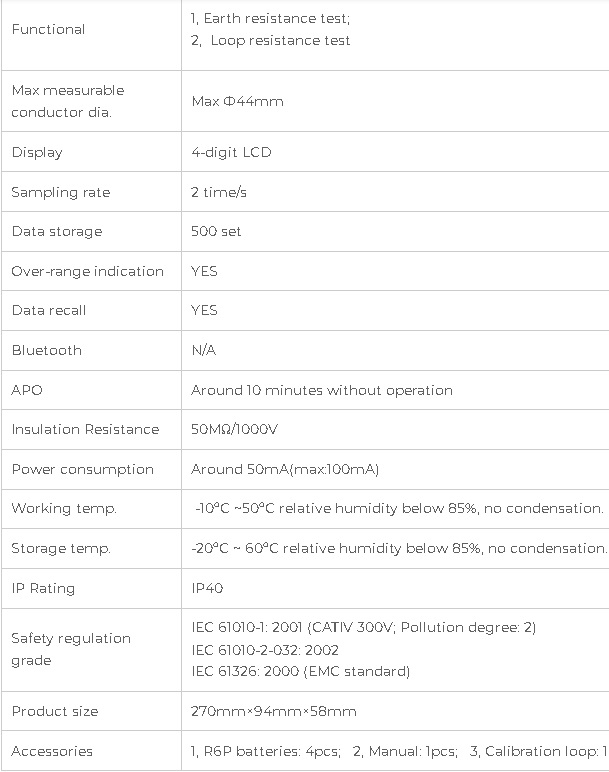609x772 pixels.
Task: Click the 'Max Φ44mm' value cell
Action: coord(237,101)
